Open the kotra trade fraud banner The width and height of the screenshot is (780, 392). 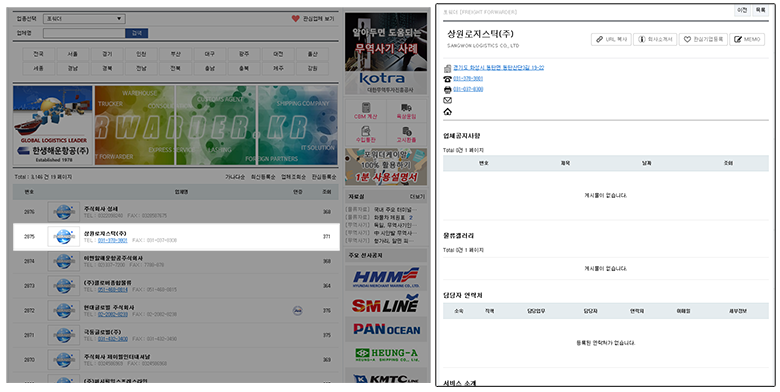click(386, 53)
